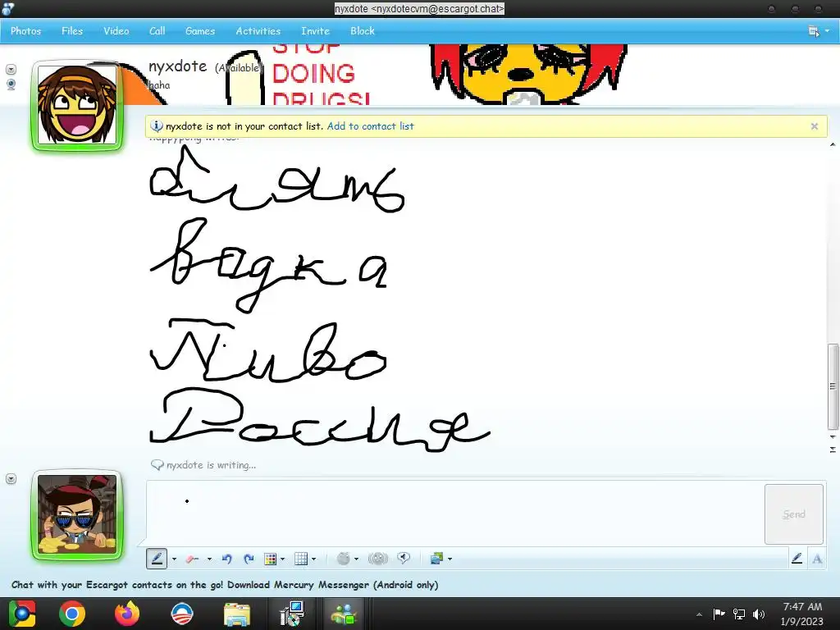Open the taskbar clock showing 7:47 AM
840x630 pixels.
pyautogui.click(x=802, y=614)
